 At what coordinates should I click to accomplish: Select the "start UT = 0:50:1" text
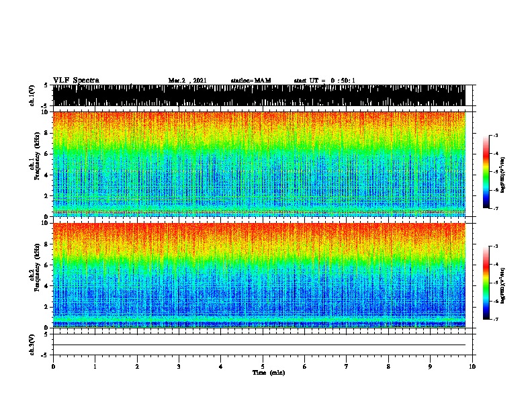(324, 81)
